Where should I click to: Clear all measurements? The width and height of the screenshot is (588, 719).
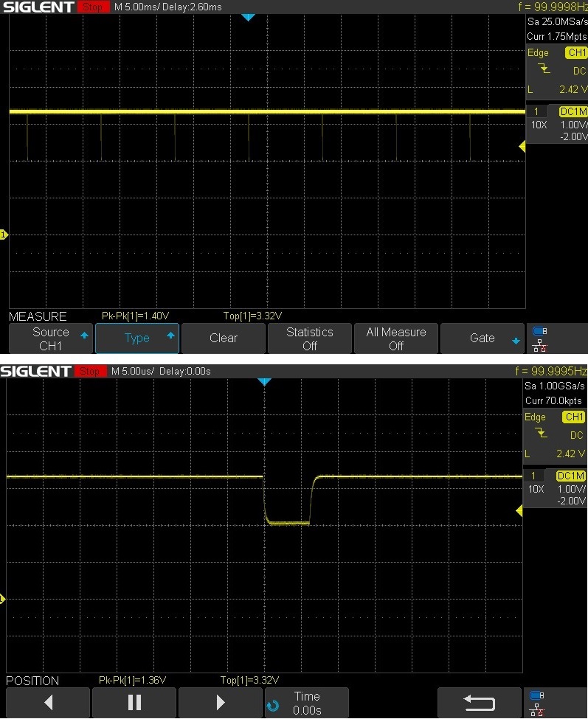[224, 338]
